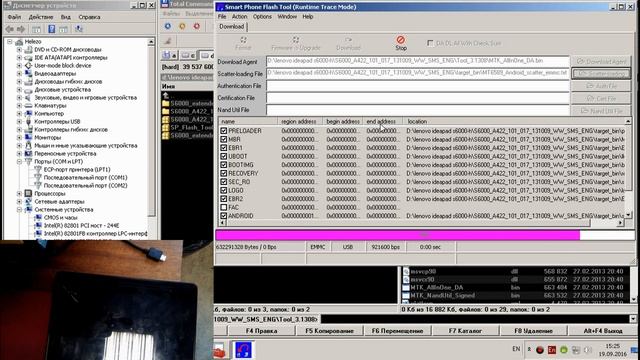Screen dimensions: 640x360
Task: Click the Firmware Upgrade toolbar icon
Action: point(296,40)
